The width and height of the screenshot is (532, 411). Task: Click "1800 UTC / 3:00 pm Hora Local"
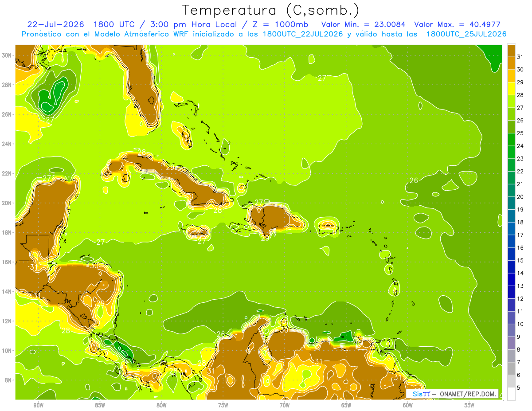click(x=168, y=24)
